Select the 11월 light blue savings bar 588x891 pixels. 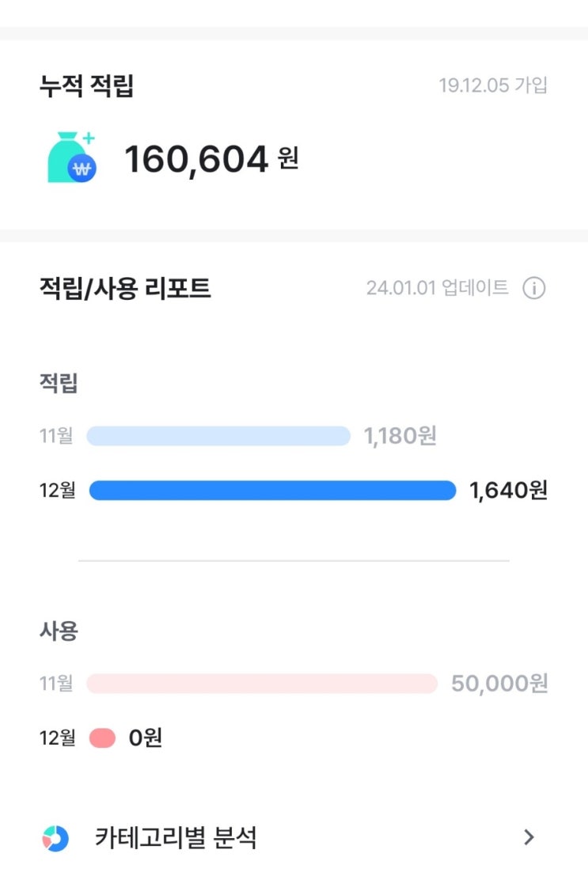pos(218,436)
